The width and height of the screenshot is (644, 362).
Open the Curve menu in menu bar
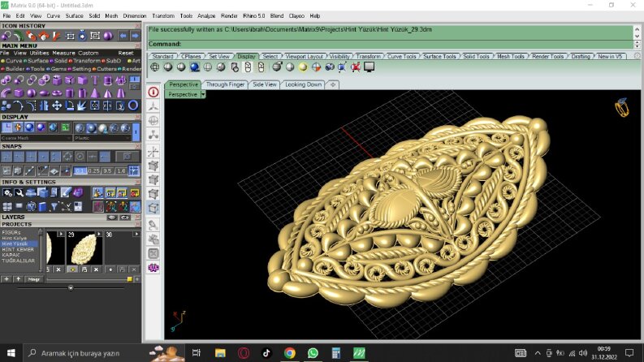click(54, 15)
